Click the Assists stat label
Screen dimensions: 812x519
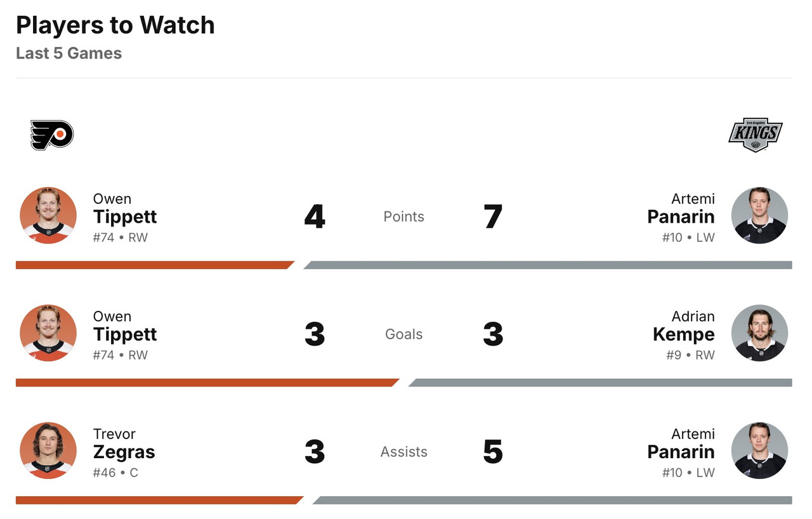404,452
